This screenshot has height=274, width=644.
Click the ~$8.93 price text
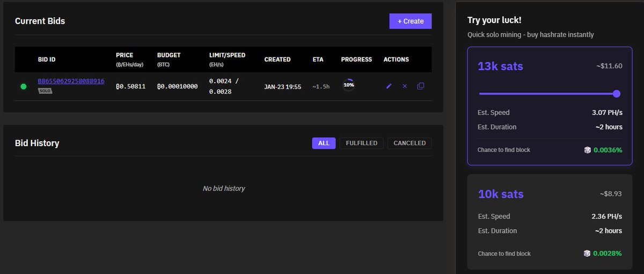click(611, 193)
